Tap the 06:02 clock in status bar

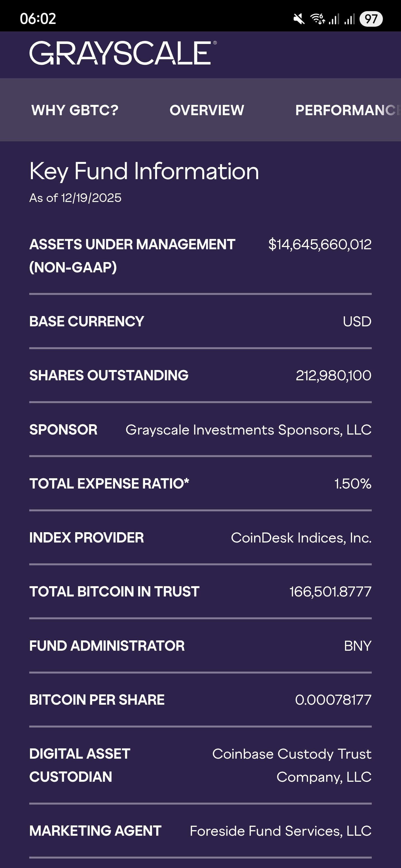point(38,19)
